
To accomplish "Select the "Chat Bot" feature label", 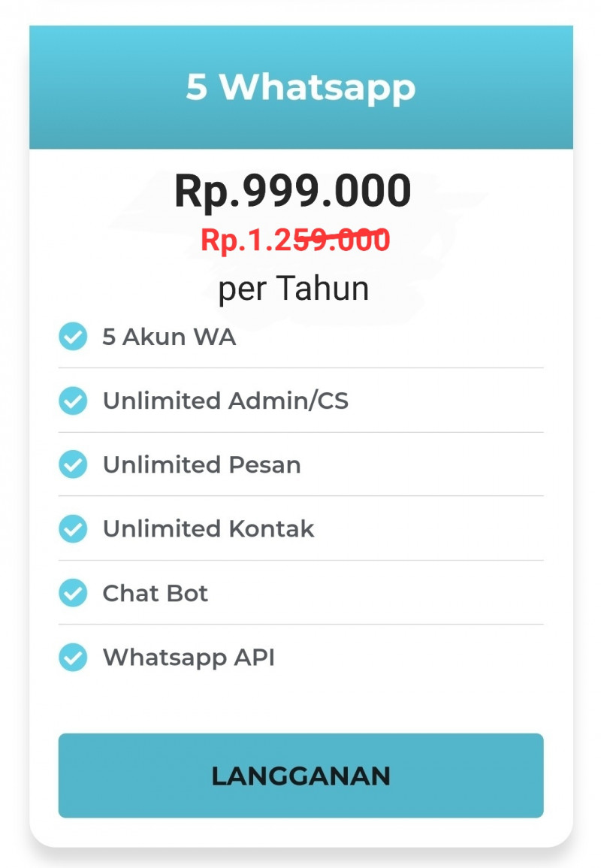I will tap(155, 593).
